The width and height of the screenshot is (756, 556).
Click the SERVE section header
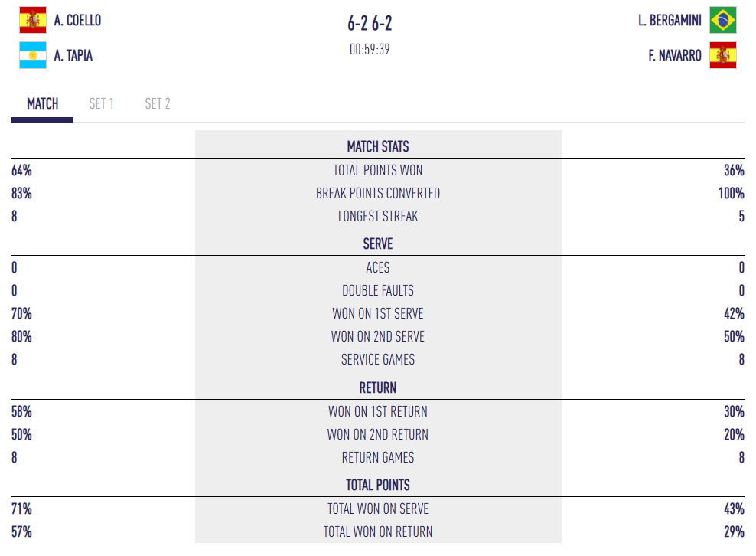(x=378, y=244)
